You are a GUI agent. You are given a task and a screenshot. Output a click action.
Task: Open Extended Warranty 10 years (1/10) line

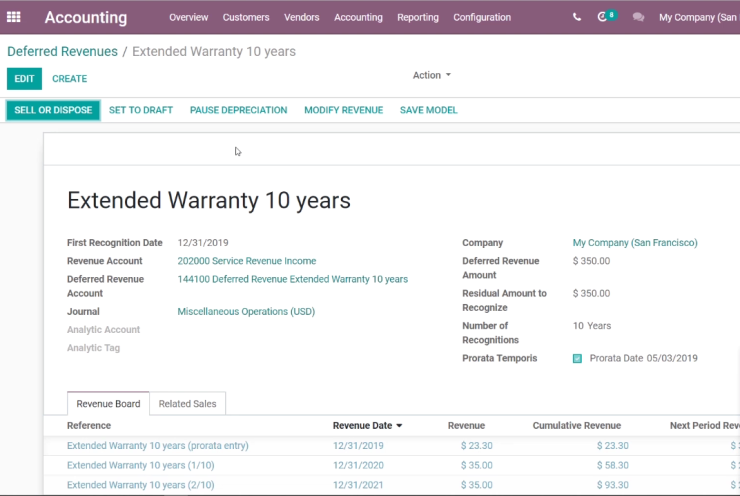141,465
